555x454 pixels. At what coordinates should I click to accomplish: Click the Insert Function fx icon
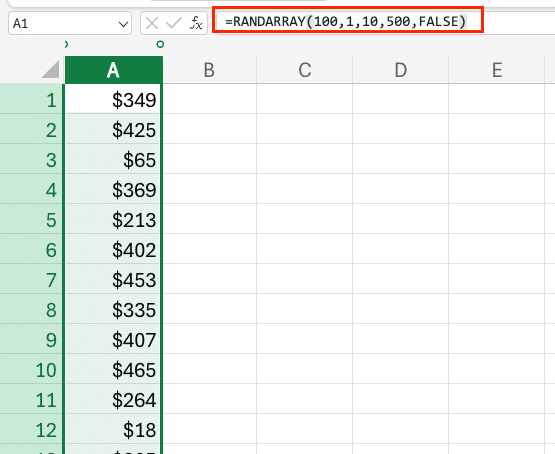tap(196, 23)
